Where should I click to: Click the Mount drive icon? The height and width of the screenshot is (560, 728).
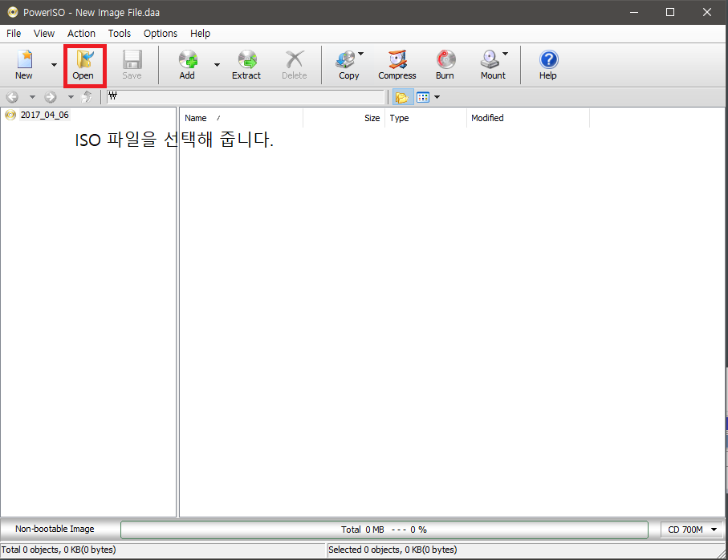(x=490, y=65)
